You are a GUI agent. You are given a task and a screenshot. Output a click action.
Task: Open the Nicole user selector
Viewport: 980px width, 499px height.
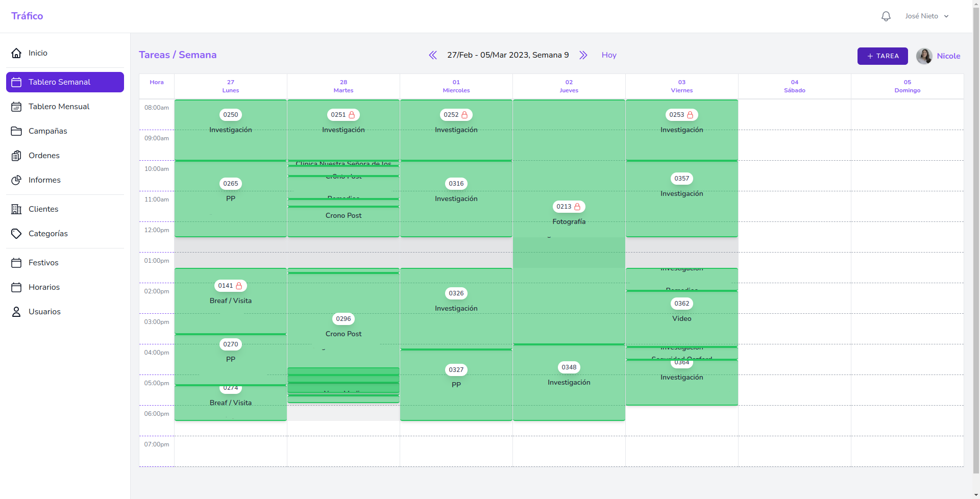[939, 56]
